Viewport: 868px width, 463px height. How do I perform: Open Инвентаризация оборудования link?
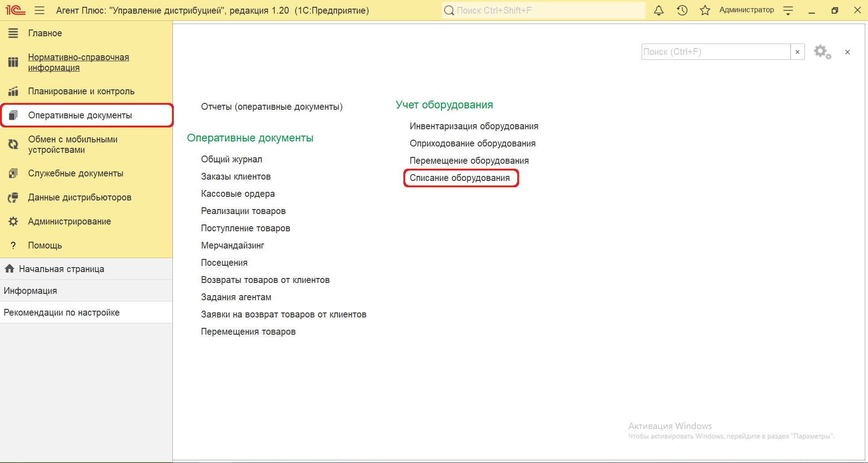(x=474, y=126)
